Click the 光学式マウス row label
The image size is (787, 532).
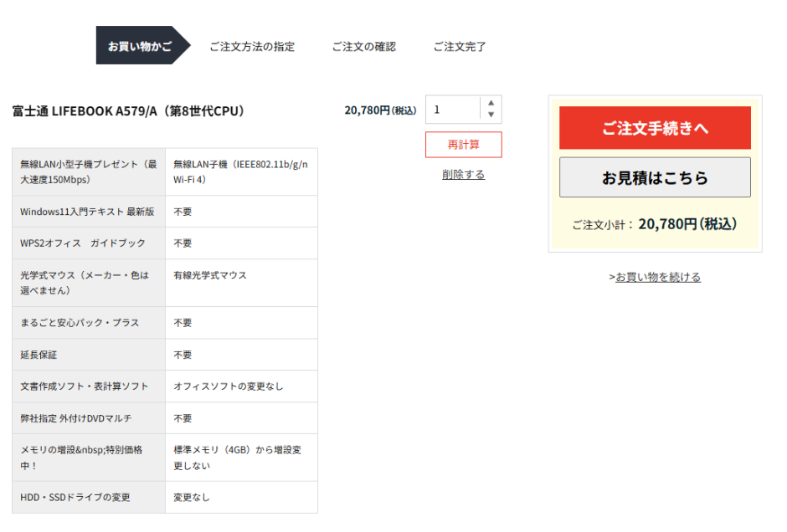[x=85, y=283]
